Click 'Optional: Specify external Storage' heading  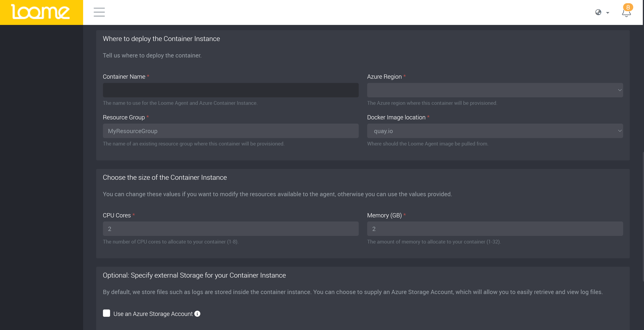pos(194,275)
